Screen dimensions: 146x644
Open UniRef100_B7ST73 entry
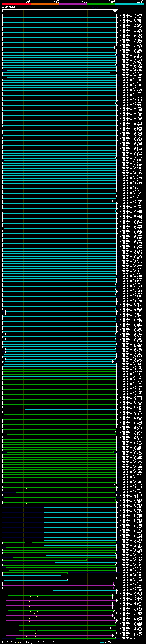coord(131,55)
